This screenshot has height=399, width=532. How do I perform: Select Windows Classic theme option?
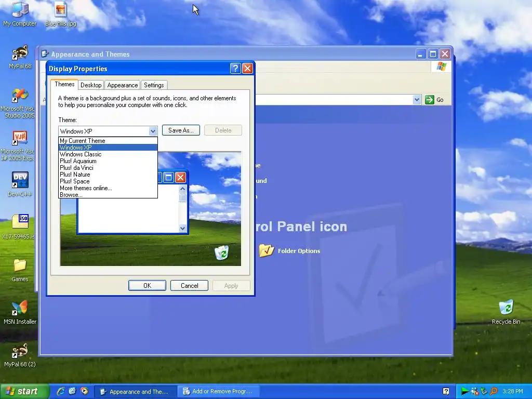pyautogui.click(x=108, y=154)
